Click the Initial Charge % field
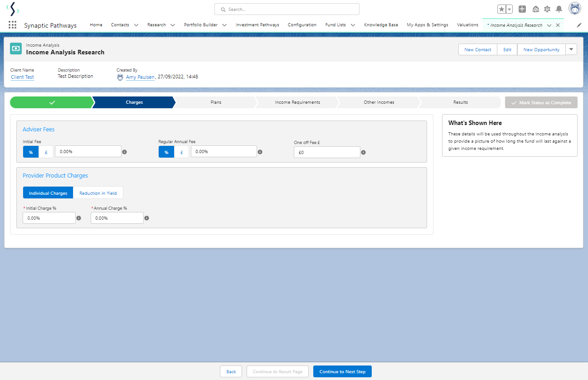Image resolution: width=588 pixels, height=380 pixels. pyautogui.click(x=49, y=218)
